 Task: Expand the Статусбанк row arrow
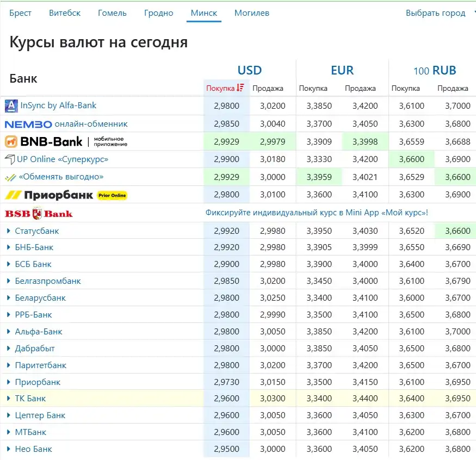coord(9,231)
